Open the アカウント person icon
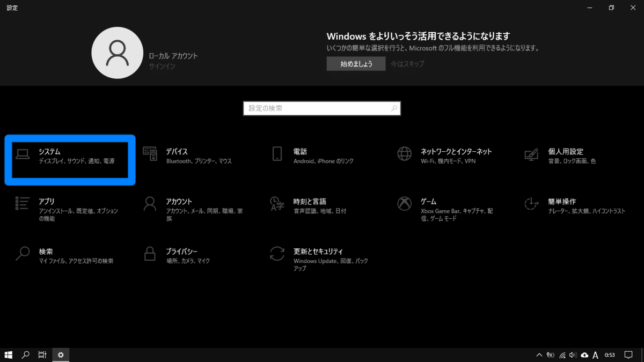Screen dimensions: 644x362 [150, 204]
